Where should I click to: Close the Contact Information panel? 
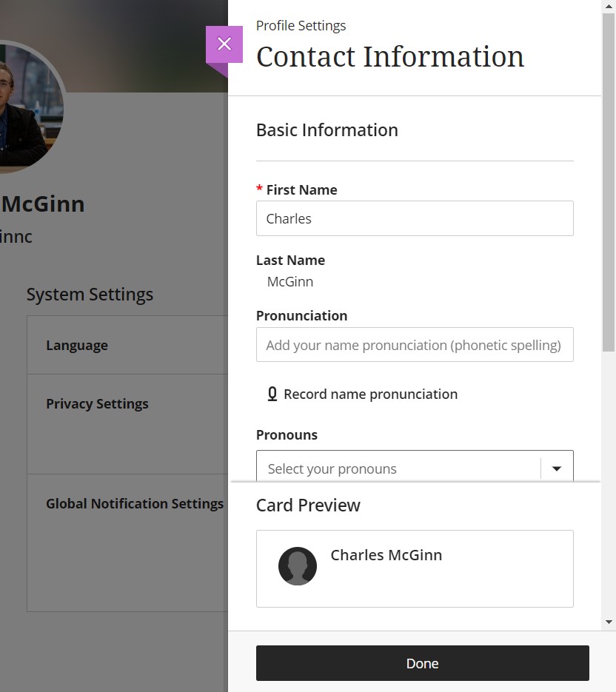pyautogui.click(x=224, y=44)
